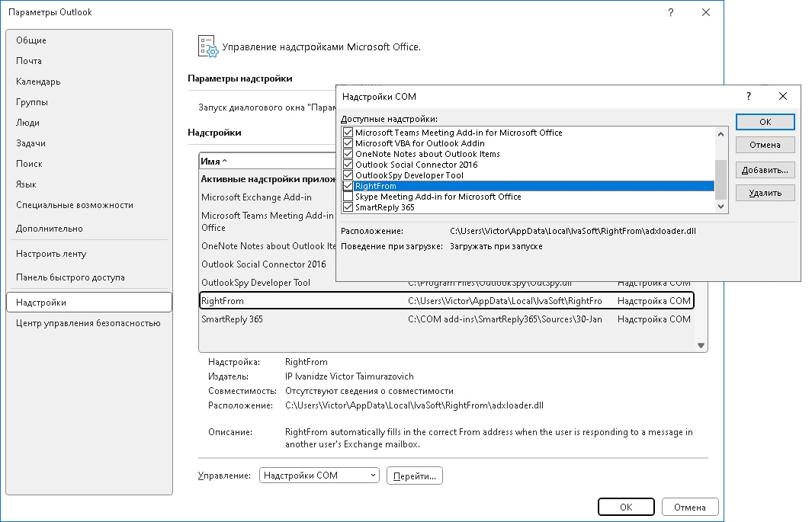Open 'Настроить ленту' category
The width and height of the screenshot is (812, 522).
pos(51,254)
